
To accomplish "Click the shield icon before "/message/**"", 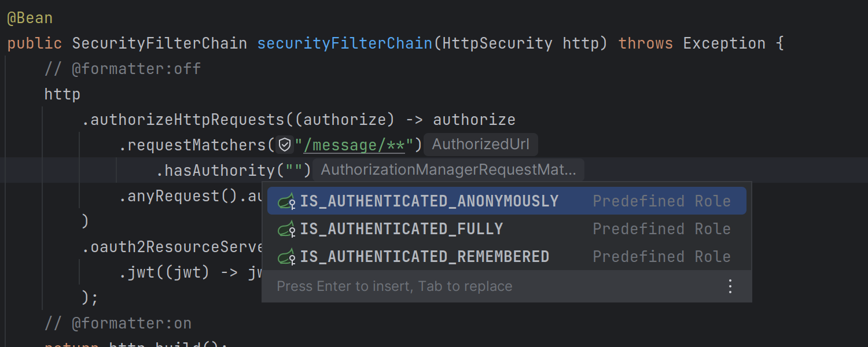I will (x=285, y=145).
